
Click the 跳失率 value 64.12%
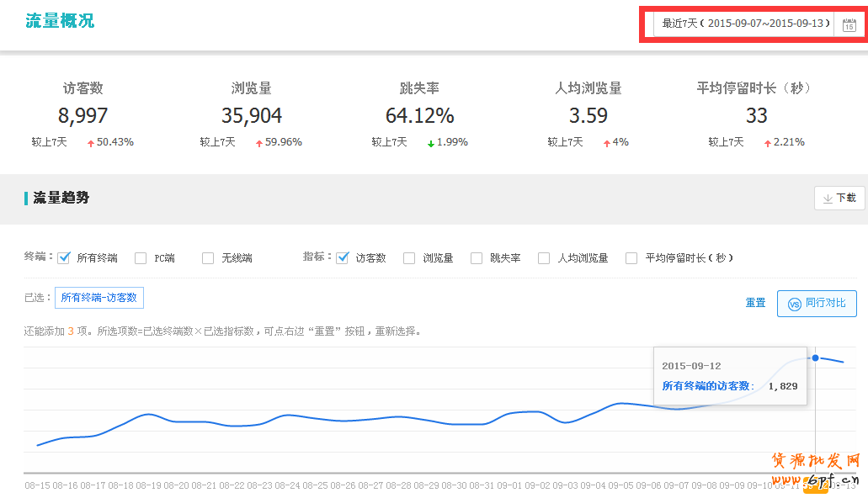click(x=419, y=115)
